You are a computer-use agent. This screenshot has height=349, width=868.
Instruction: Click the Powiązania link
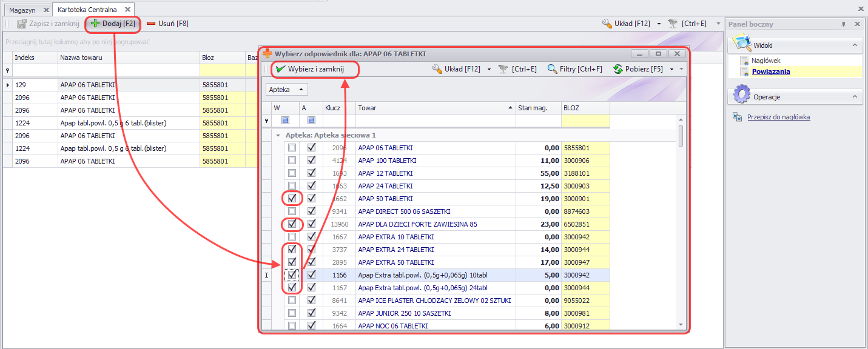[x=770, y=71]
